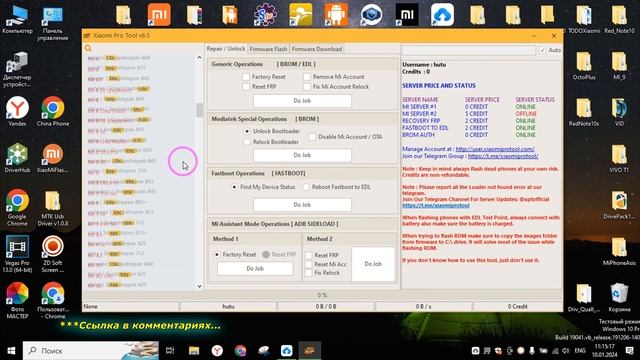Switch to the Repair / Unlock tab
The height and width of the screenshot is (360, 640).
[x=226, y=49]
